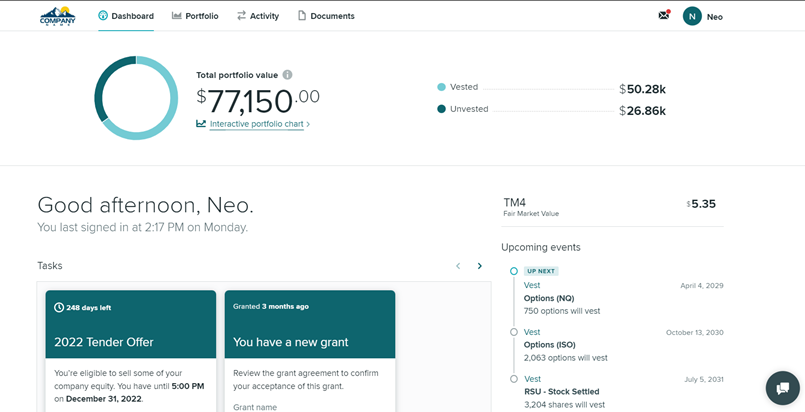
Task: Click the clock icon on 248 days left
Action: coord(59,307)
